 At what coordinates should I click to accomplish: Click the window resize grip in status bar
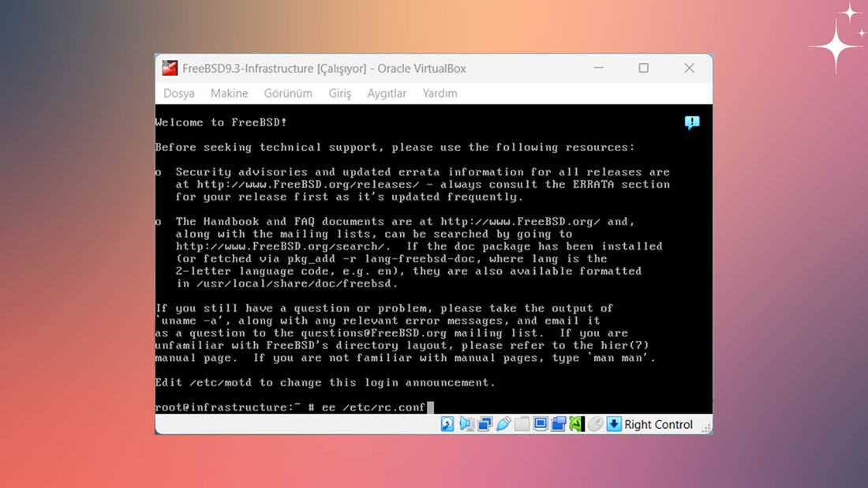[x=707, y=428]
